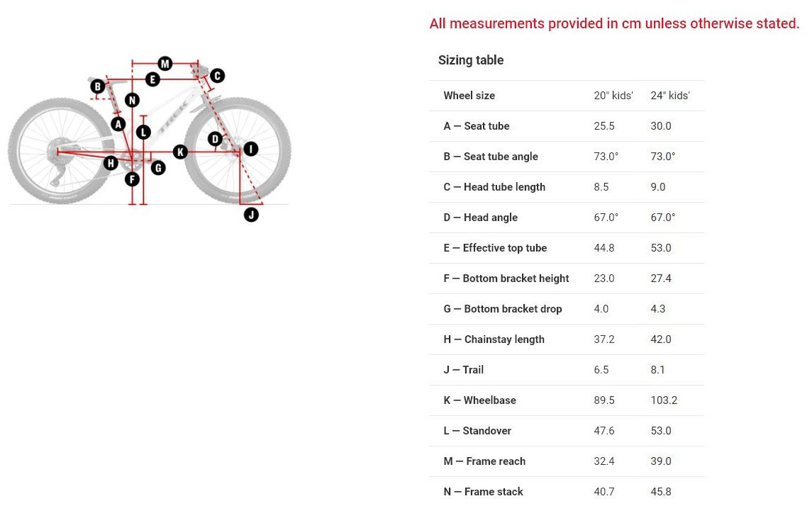Select the D marker on front wheel

coord(215,138)
